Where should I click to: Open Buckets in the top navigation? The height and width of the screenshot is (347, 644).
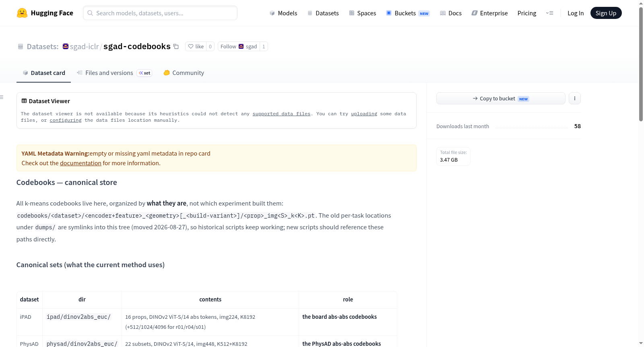(x=408, y=13)
